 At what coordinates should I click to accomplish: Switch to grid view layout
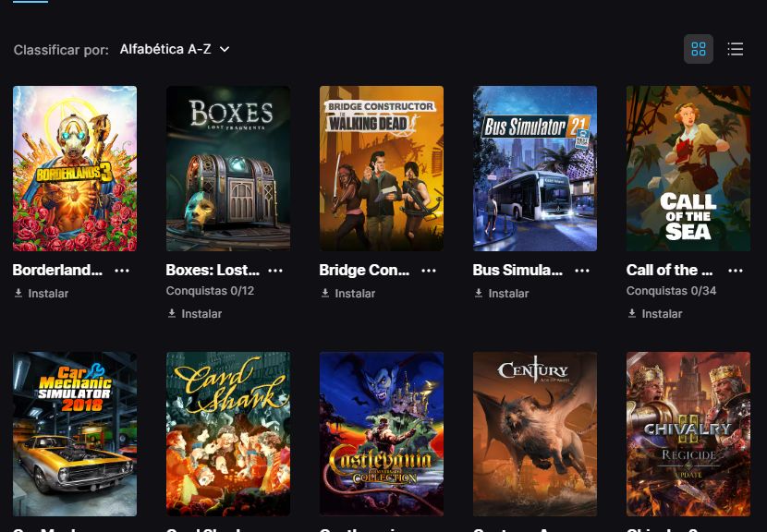coord(698,49)
